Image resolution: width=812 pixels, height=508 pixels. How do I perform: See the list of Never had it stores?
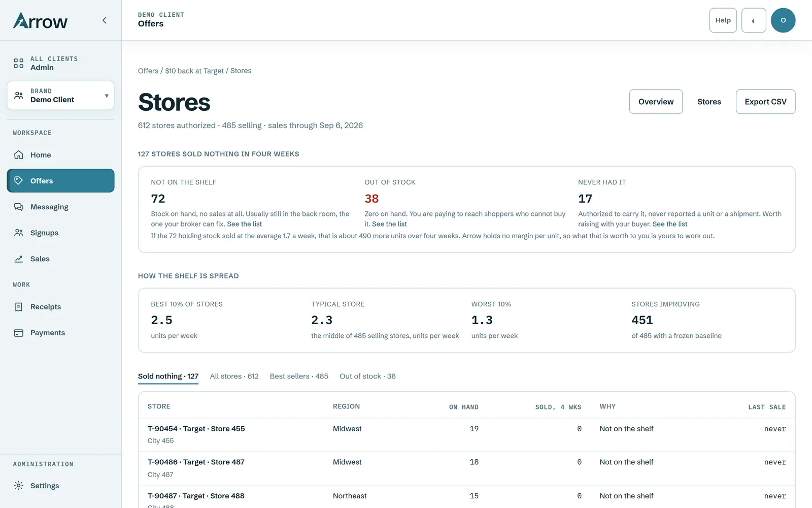(670, 224)
